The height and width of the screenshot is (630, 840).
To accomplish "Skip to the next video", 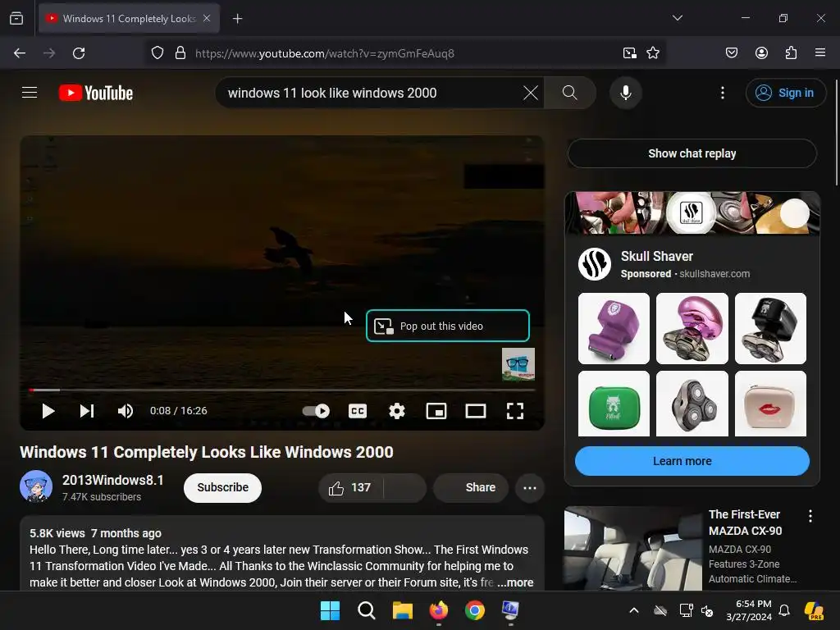I will (87, 411).
